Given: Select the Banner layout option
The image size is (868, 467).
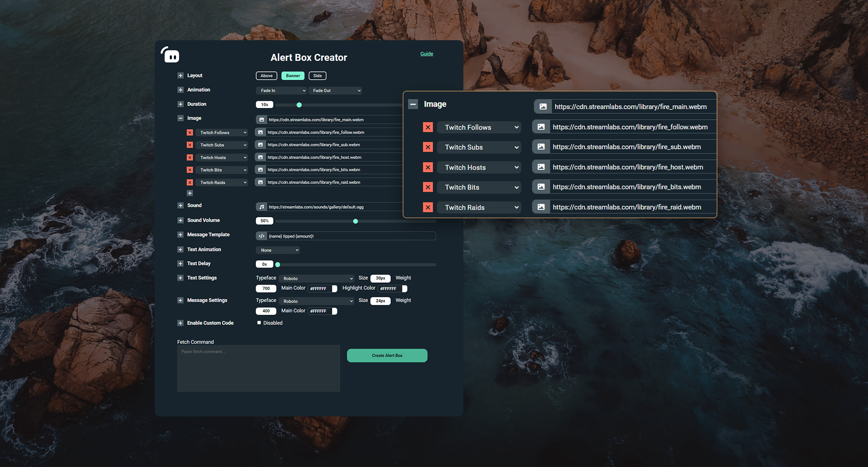Looking at the screenshot, I should point(292,76).
